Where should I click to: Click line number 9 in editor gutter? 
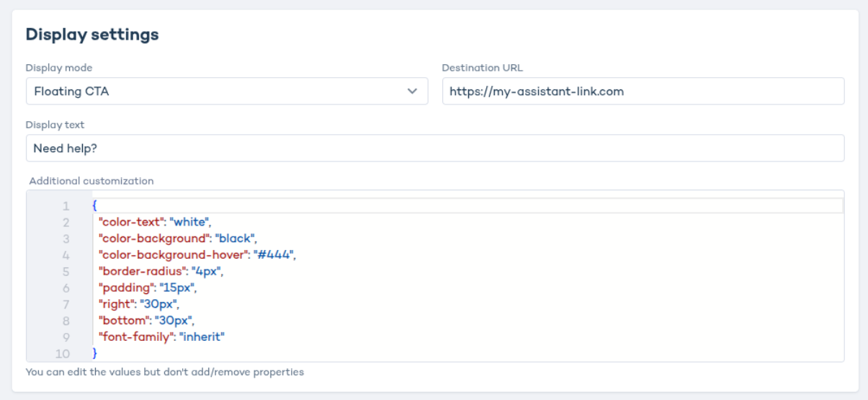coord(66,337)
